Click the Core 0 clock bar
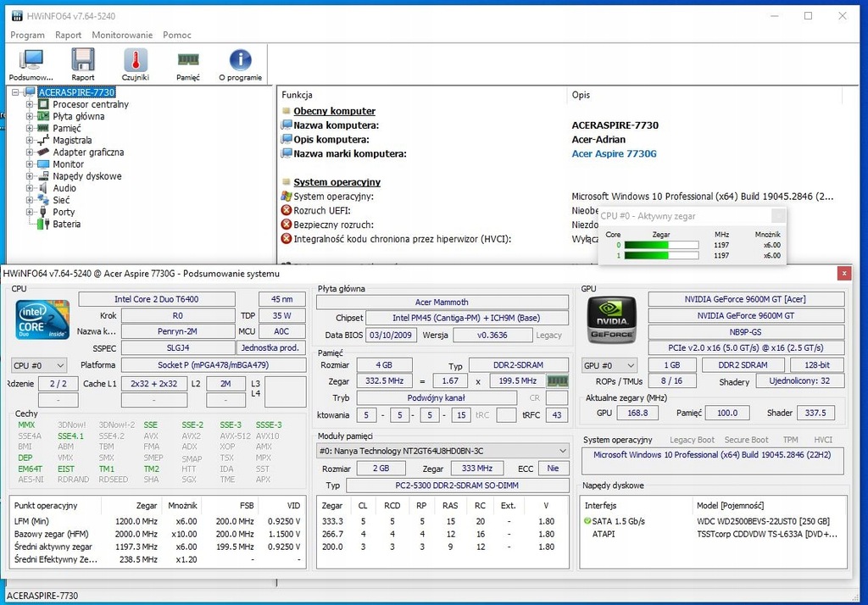Viewport: 868px width, 605px height. pyautogui.click(x=661, y=246)
